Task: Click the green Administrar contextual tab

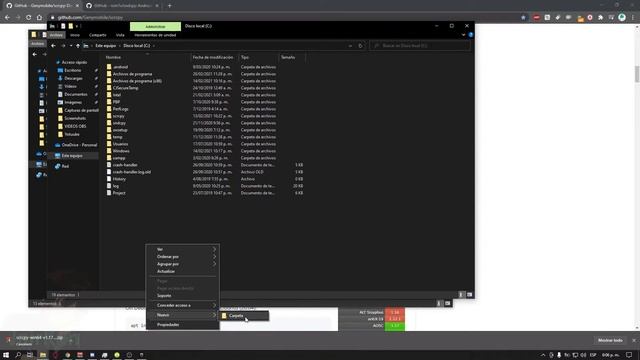Action: 155,27
